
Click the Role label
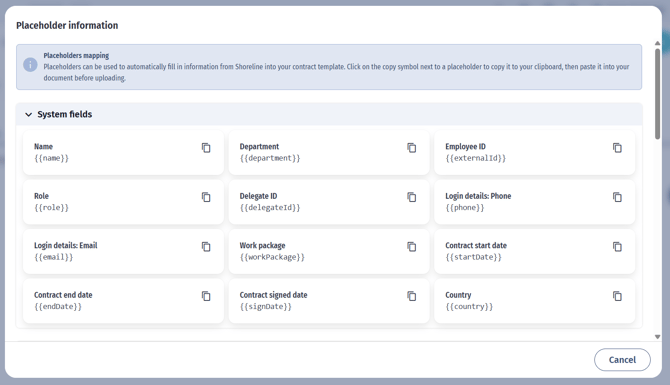point(41,196)
